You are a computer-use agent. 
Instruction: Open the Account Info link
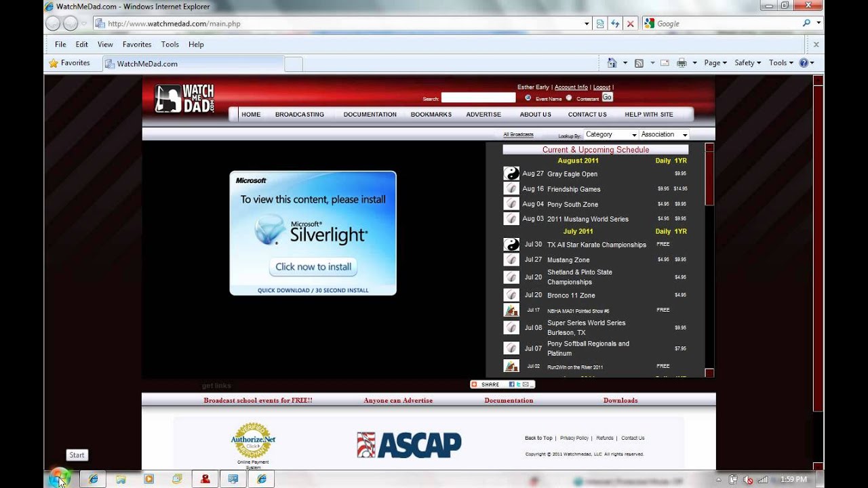[571, 87]
